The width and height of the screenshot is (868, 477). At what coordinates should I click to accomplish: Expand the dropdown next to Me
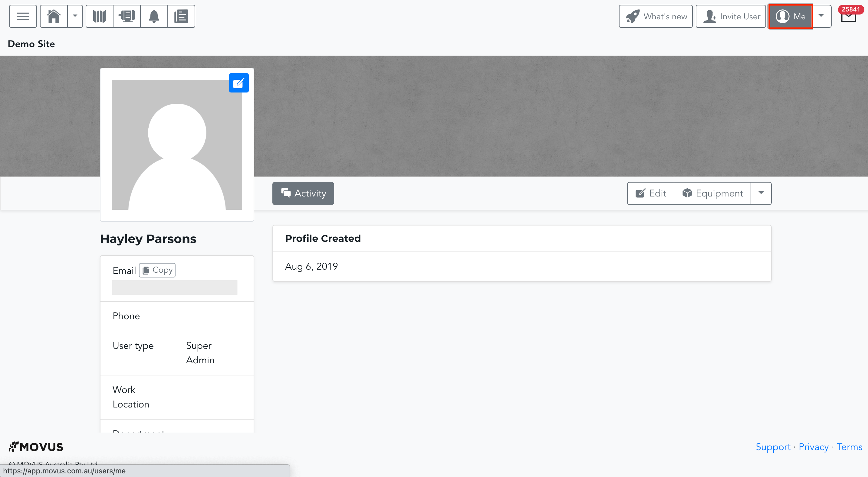[821, 16]
